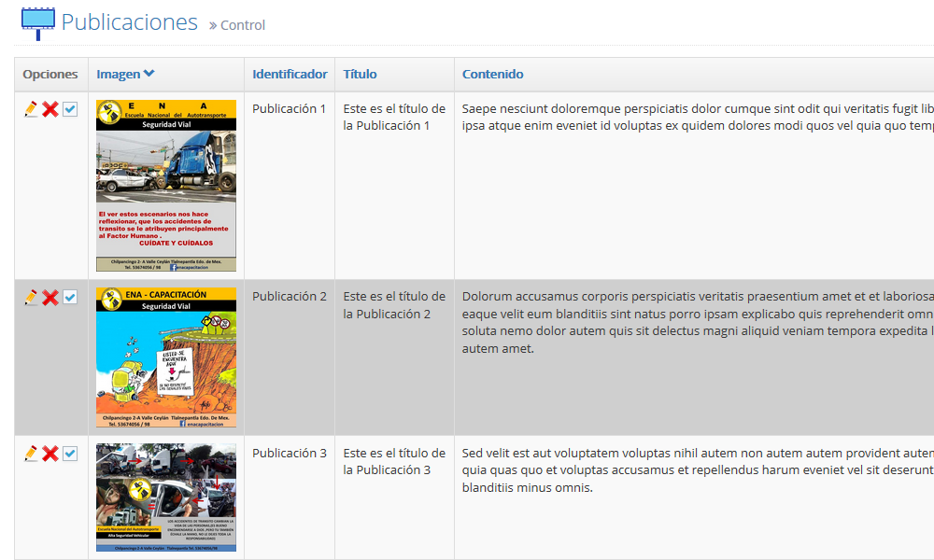
Task: Open the Control breadcrumb link
Action: pos(242,25)
